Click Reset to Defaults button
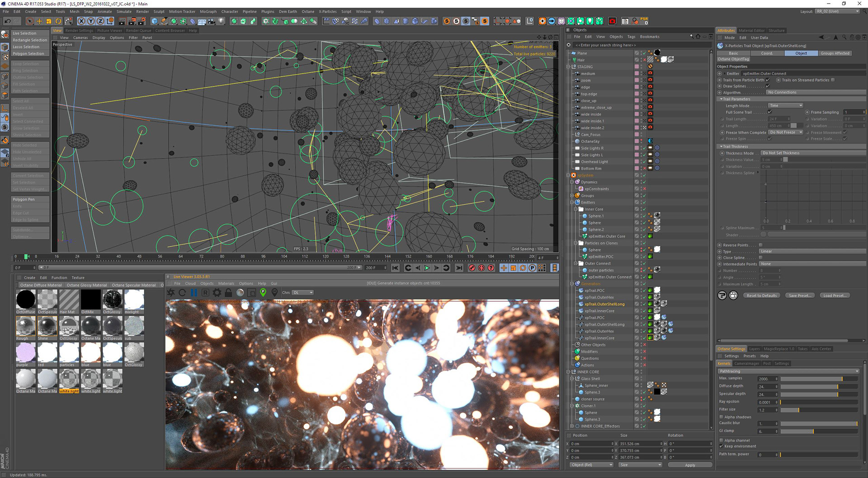The height and width of the screenshot is (478, 868). point(762,296)
